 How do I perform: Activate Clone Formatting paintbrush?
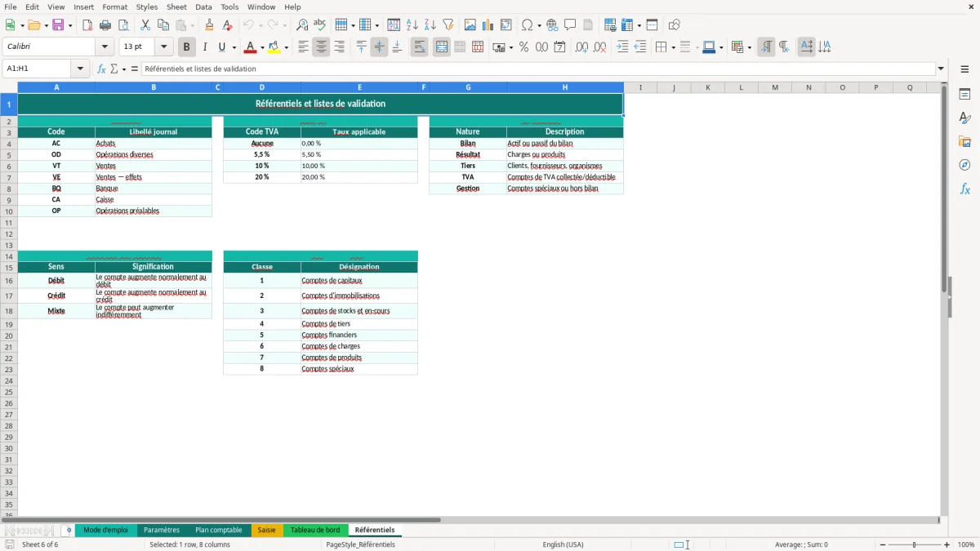coord(210,25)
